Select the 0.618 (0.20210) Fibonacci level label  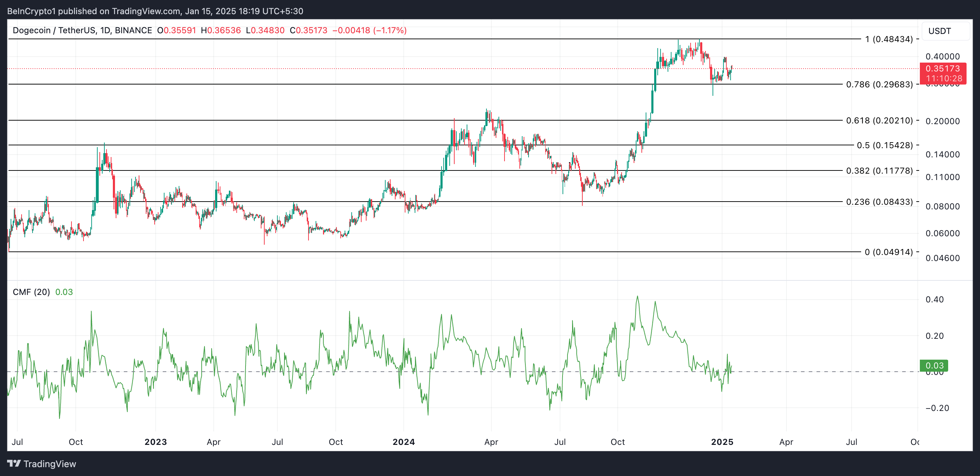879,121
